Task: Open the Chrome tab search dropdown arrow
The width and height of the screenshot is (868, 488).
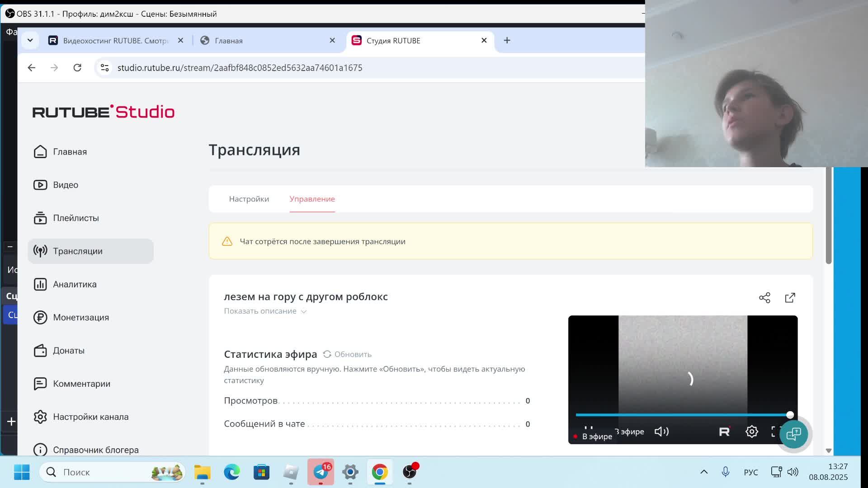Action: tap(30, 40)
